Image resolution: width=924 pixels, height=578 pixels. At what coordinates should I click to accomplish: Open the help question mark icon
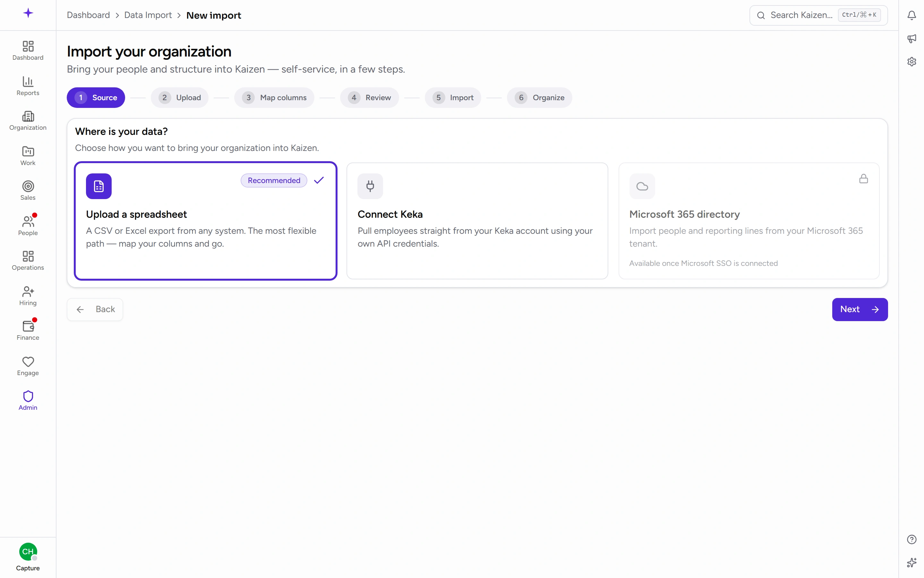click(911, 539)
